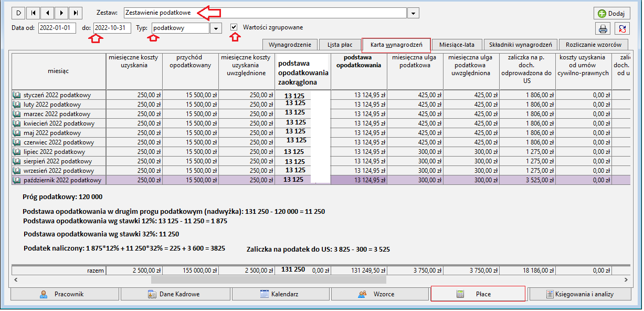Click the printer icon button

point(603,28)
